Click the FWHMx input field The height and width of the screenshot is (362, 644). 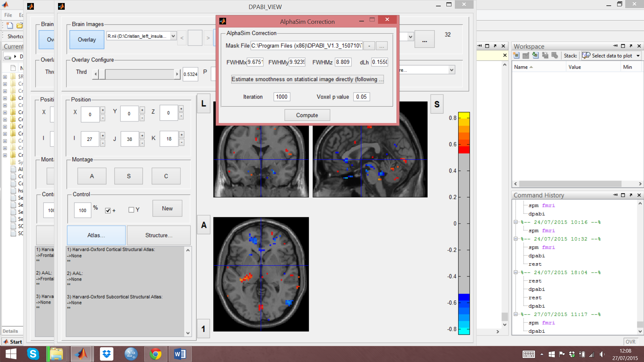[255, 62]
